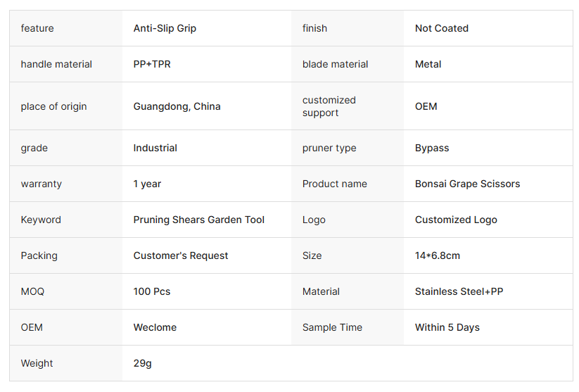
Task: Click the 'Sample Time' label cell
Action: [x=332, y=327]
